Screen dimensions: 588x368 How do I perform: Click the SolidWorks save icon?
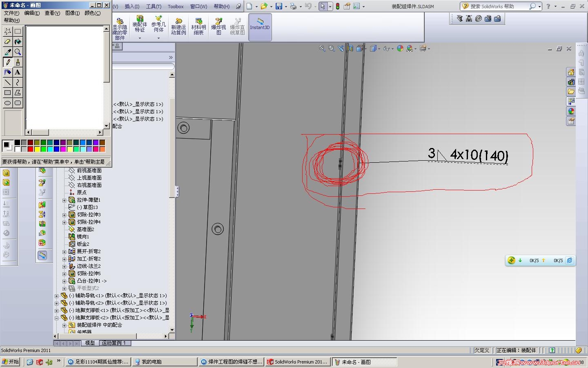(x=279, y=6)
